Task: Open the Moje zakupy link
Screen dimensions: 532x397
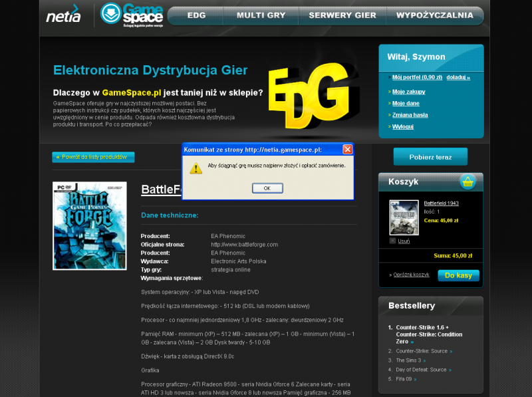Action: [x=408, y=92]
